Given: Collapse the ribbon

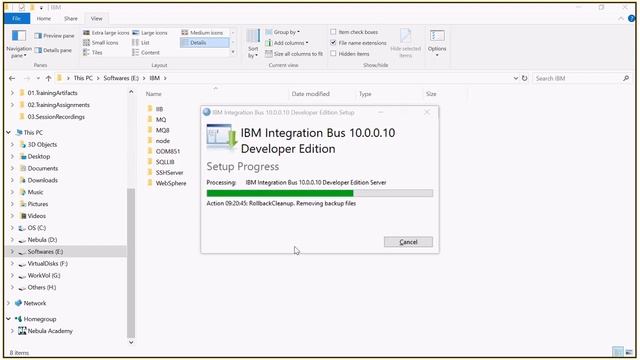Looking at the screenshot, I should pos(621,18).
